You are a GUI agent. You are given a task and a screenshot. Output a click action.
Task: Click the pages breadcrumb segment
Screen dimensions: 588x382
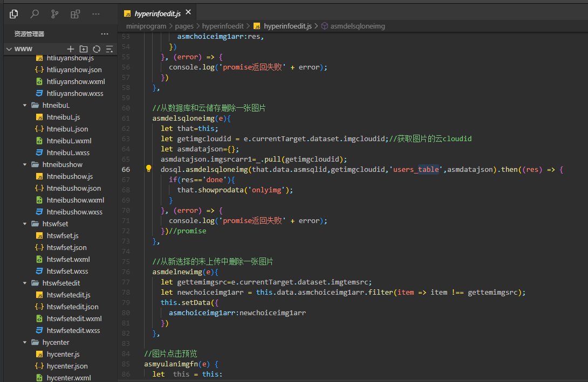(x=184, y=26)
